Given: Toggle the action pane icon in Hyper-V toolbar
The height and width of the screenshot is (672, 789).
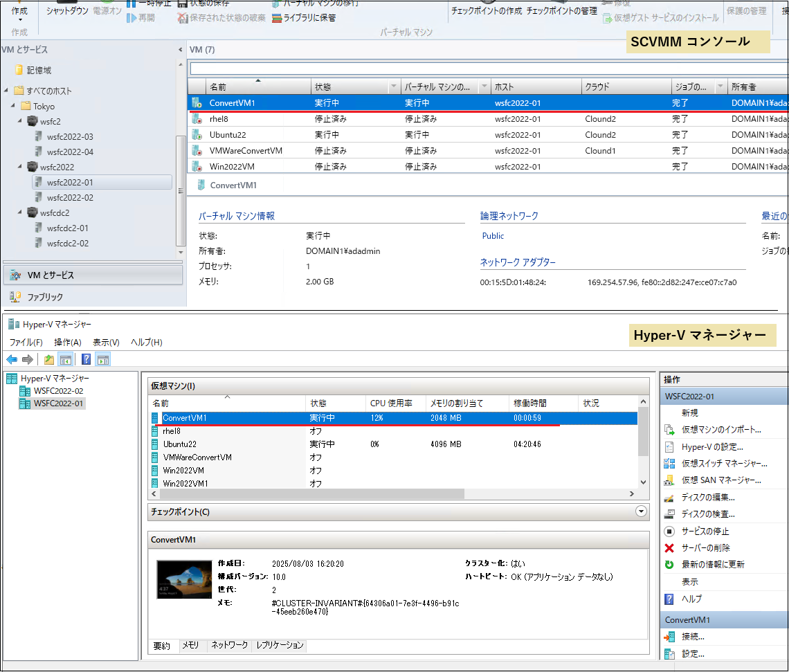Looking at the screenshot, I should tap(103, 359).
